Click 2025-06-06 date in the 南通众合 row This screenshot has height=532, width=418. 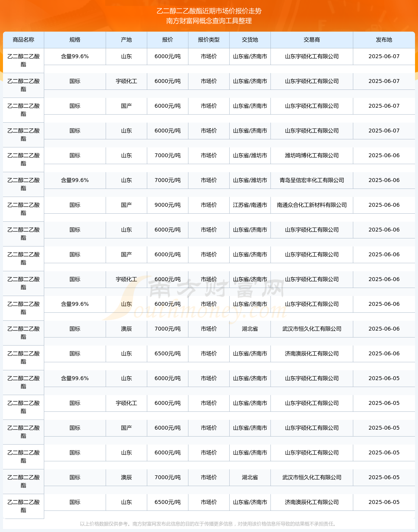point(384,205)
